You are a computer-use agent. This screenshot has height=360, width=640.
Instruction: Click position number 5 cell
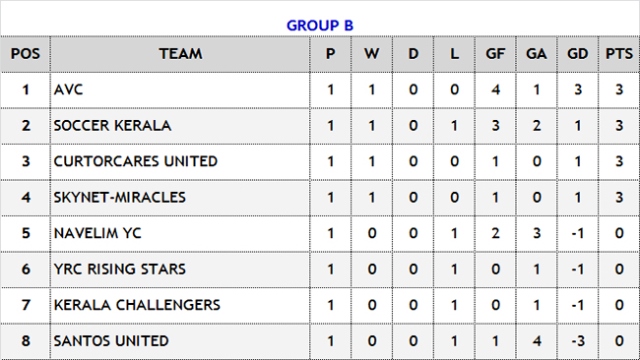25,233
